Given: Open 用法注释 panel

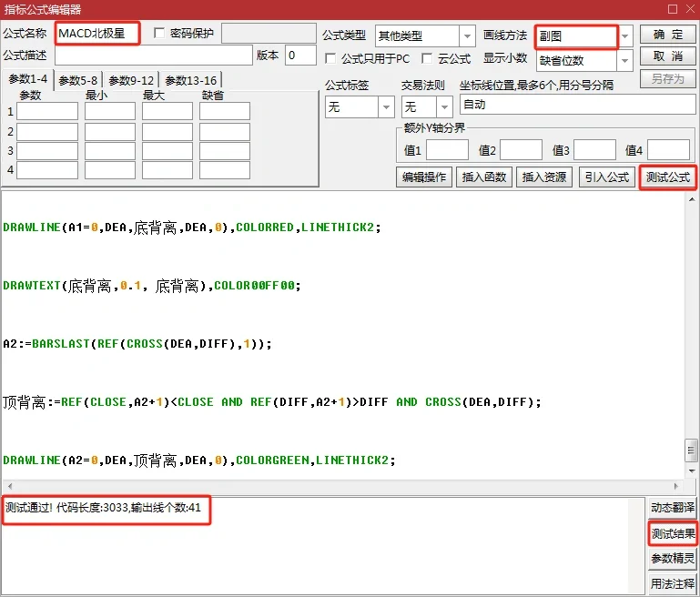Looking at the screenshot, I should [673, 583].
